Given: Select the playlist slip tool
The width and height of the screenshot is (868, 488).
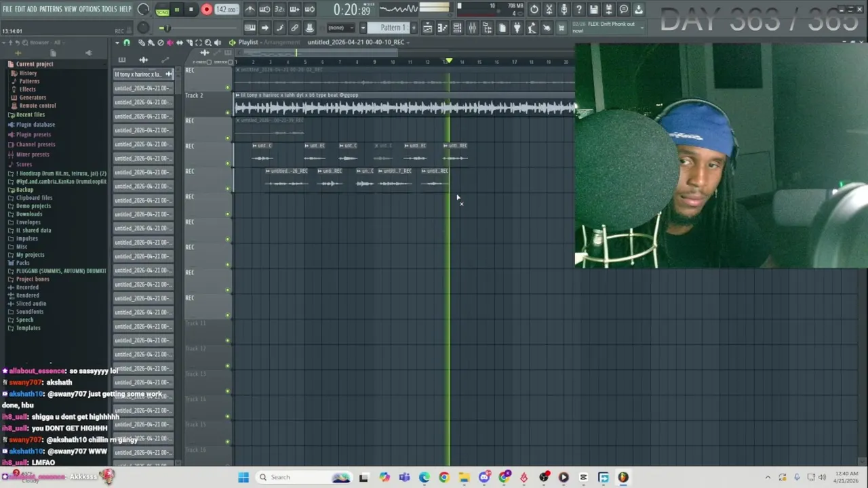Looking at the screenshot, I should point(180,43).
